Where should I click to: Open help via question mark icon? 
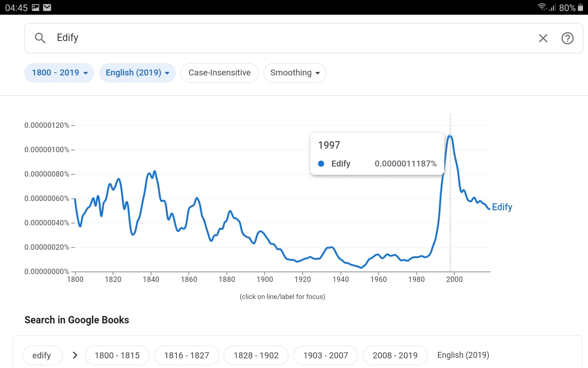pyautogui.click(x=567, y=38)
